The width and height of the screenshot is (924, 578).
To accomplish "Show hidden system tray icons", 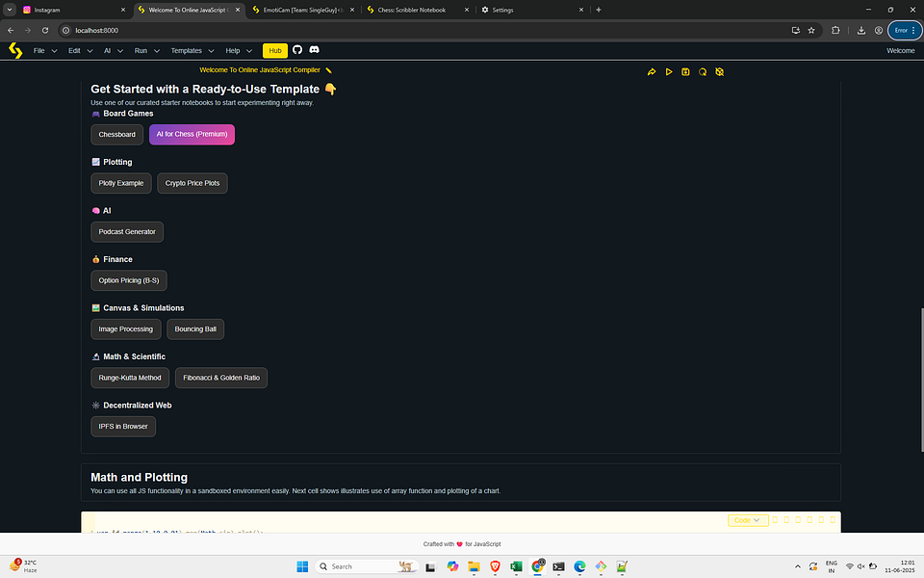I will [797, 566].
